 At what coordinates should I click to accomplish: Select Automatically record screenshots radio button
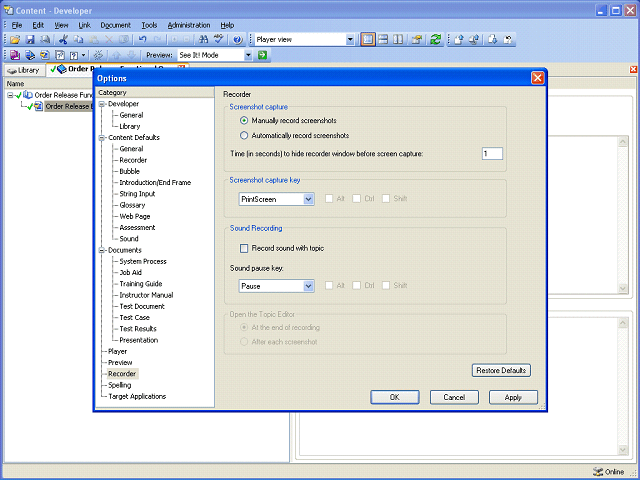244,135
